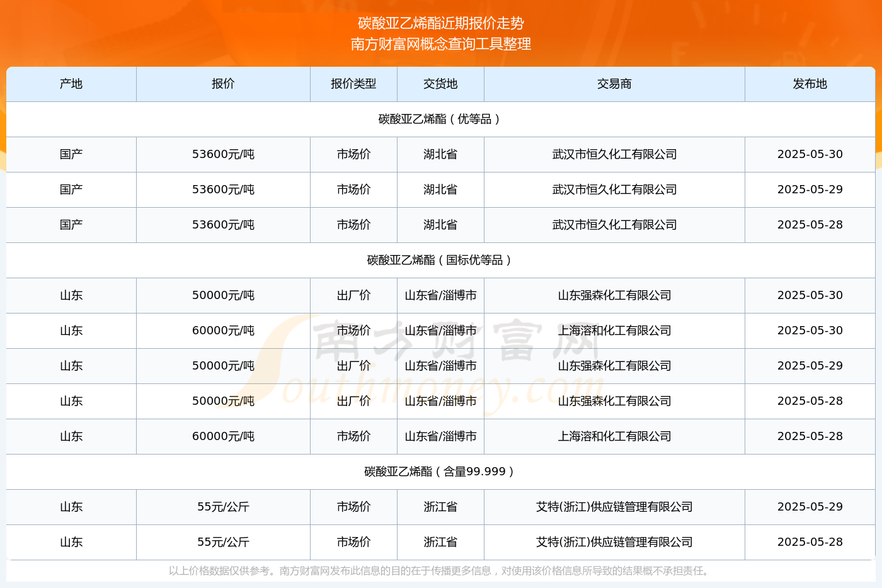The image size is (882, 588).
Task: Click 山东省/淄博市 in 山东强森 2025-05-30 row
Action: [440, 295]
